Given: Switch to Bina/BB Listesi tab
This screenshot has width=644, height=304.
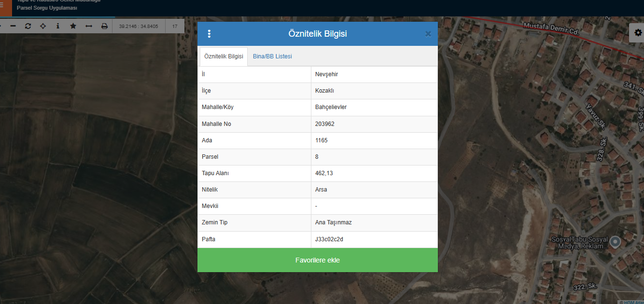Looking at the screenshot, I should pos(272,56).
